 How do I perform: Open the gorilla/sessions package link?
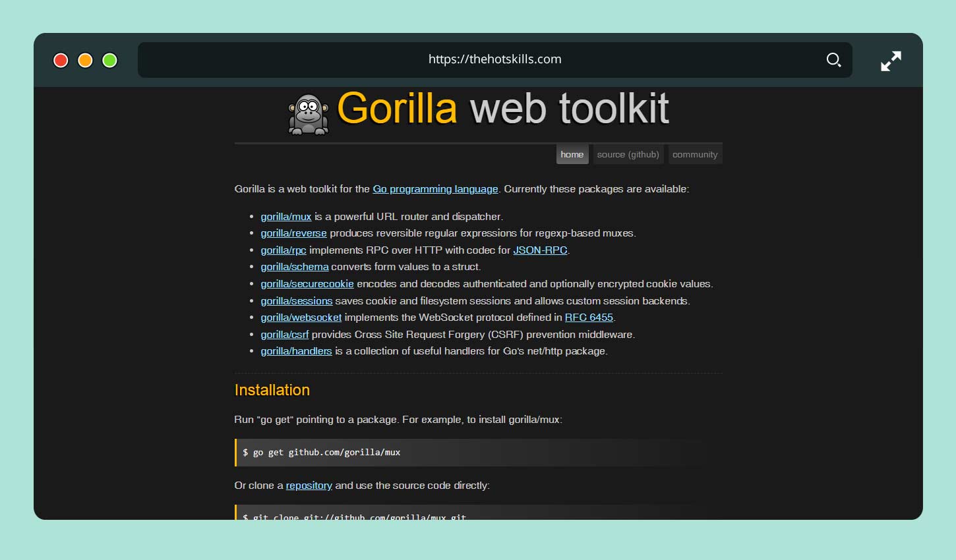[297, 301]
